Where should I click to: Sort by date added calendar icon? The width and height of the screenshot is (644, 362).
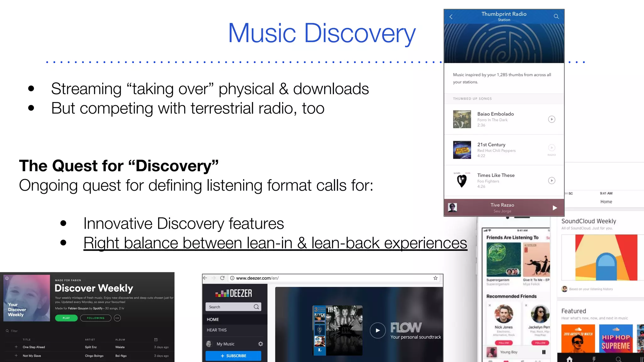(x=156, y=340)
